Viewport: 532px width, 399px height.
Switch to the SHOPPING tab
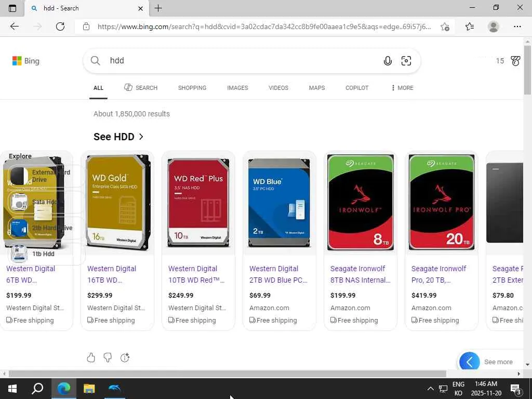[192, 88]
